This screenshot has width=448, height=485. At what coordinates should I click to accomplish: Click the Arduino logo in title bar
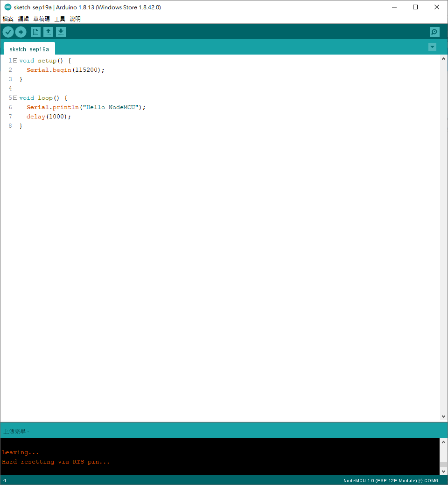tap(8, 7)
